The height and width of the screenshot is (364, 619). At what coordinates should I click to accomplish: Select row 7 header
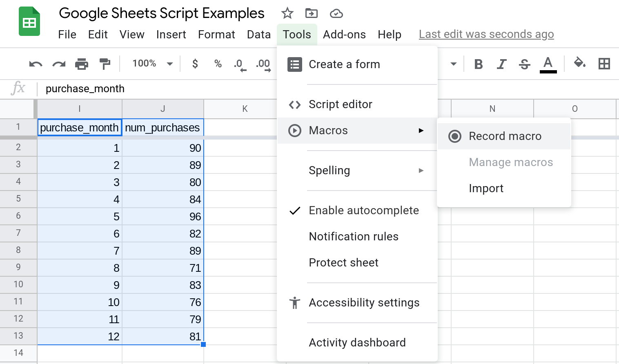(x=18, y=233)
